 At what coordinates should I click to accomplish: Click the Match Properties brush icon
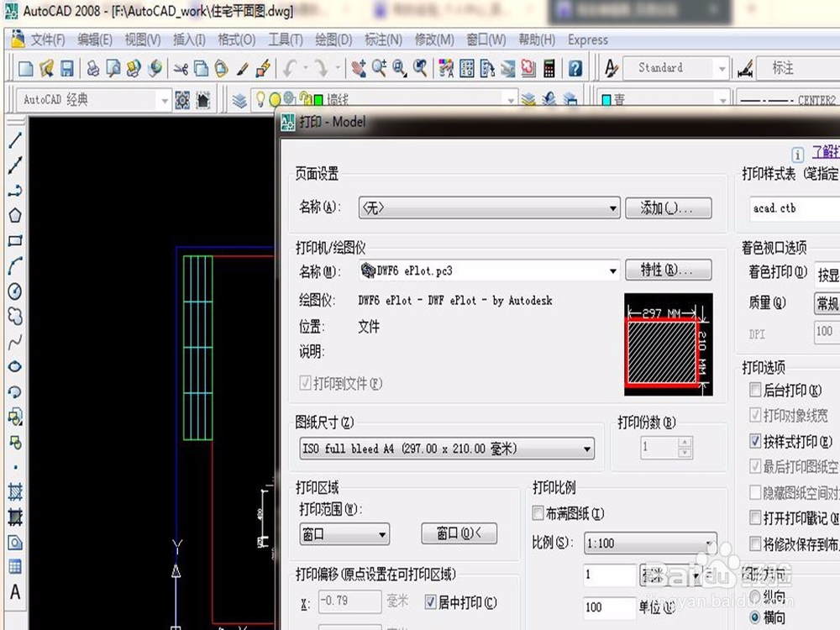click(x=242, y=68)
